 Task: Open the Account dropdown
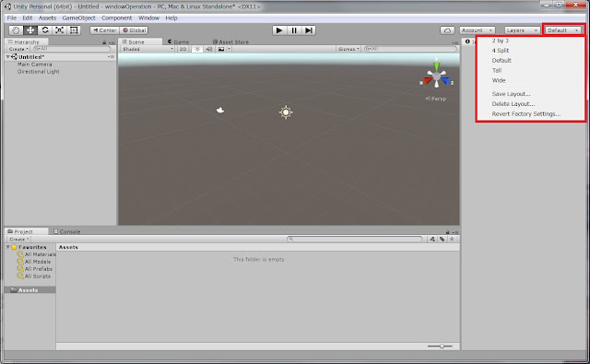[478, 30]
